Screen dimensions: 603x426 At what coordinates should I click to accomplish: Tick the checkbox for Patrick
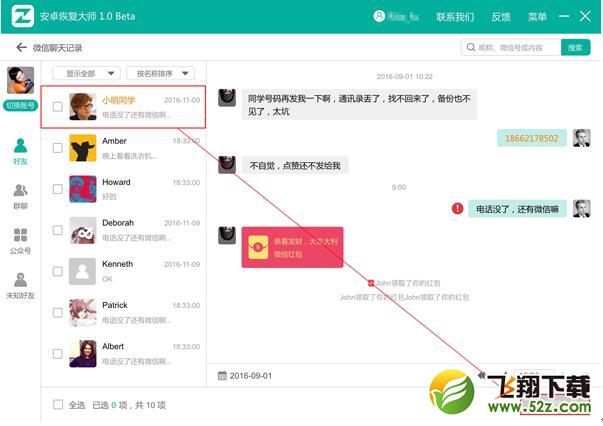pos(58,312)
